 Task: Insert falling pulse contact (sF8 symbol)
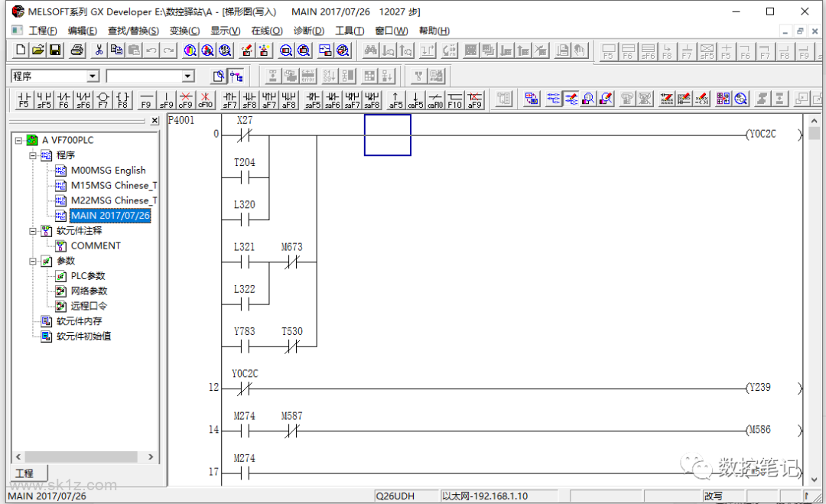[x=249, y=99]
